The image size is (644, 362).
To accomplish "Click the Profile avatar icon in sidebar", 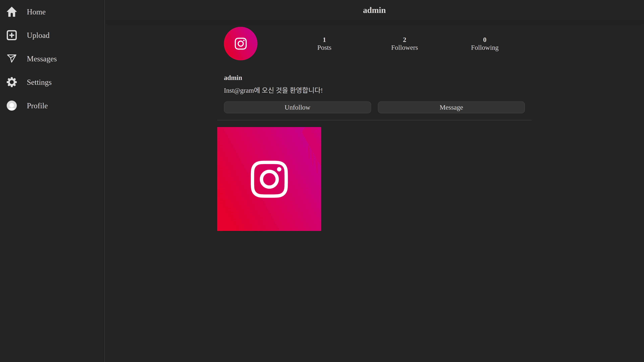I will pos(12,106).
